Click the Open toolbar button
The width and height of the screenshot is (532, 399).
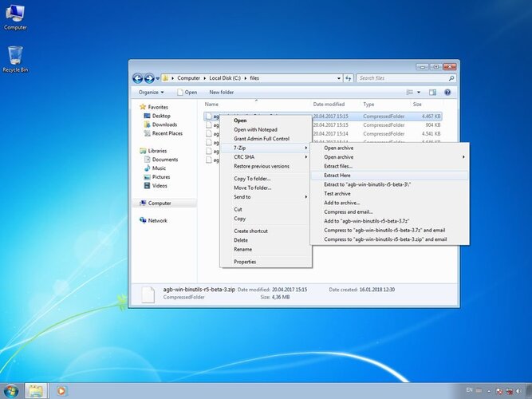[187, 93]
